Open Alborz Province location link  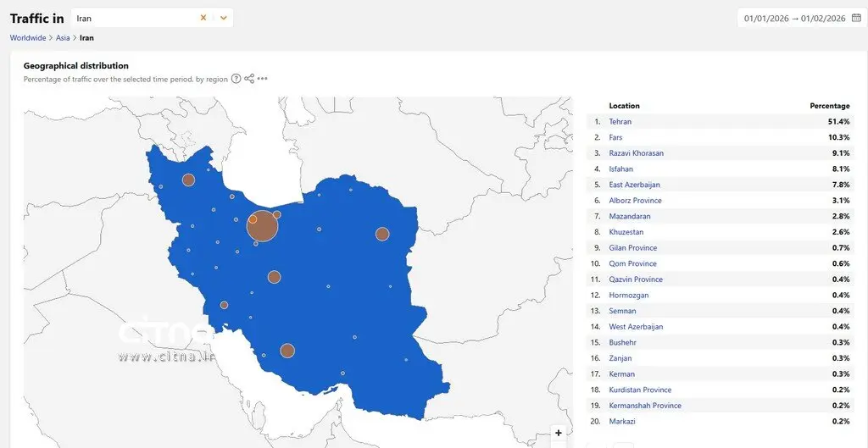[x=636, y=200]
